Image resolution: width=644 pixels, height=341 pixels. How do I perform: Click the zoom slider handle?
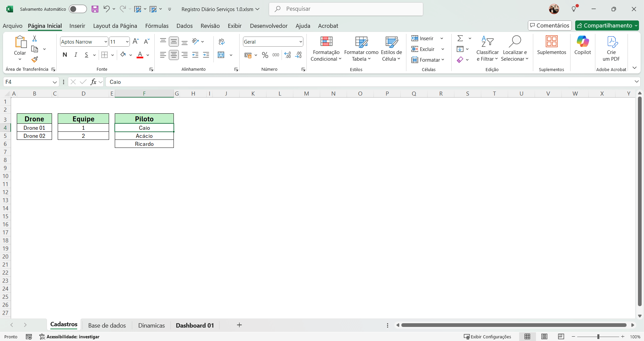598,337
